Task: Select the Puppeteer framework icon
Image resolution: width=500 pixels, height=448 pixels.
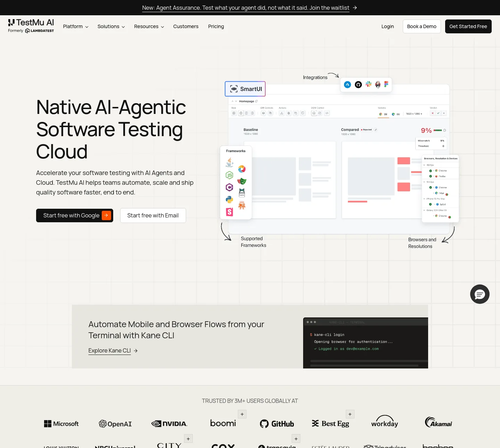Action: coord(242,193)
